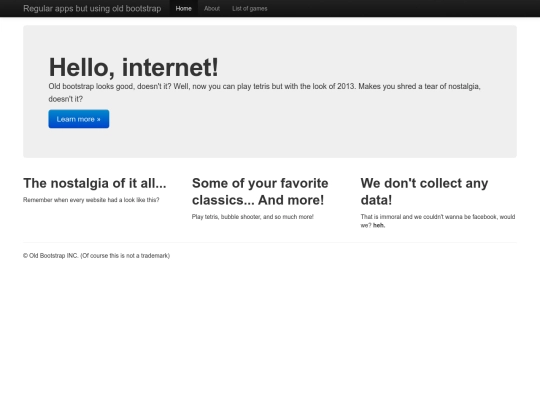Click 'We don't collect any data!' heading
Screen dimensions: 540x405
[424, 191]
